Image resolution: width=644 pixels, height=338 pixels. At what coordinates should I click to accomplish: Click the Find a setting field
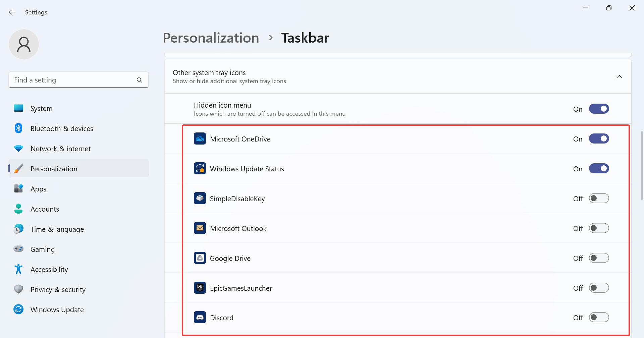(78, 80)
